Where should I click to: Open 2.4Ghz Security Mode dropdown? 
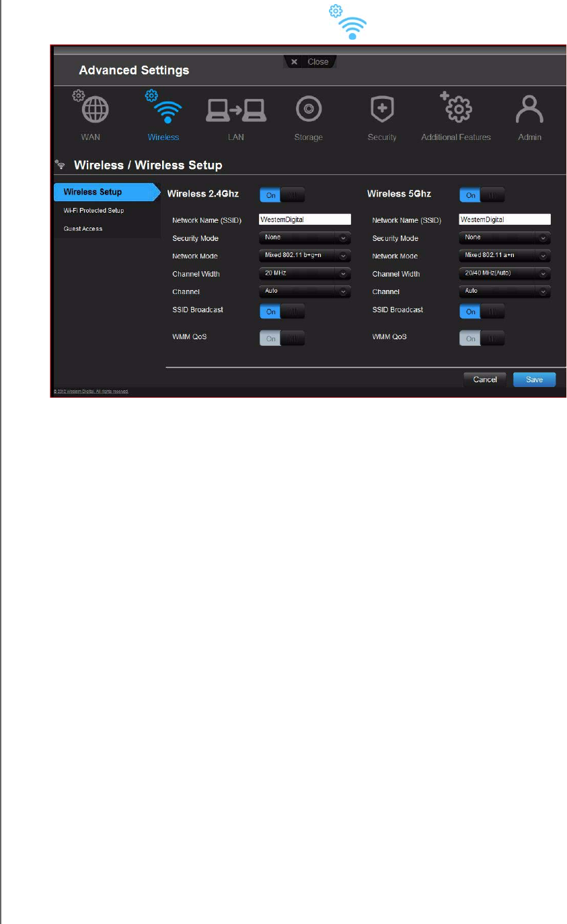[305, 238]
